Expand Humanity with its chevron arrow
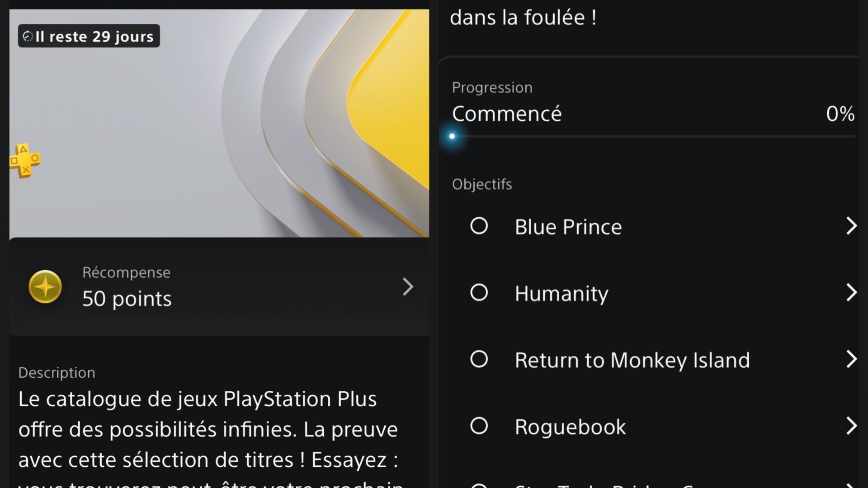Image resolution: width=868 pixels, height=488 pixels. (x=851, y=292)
